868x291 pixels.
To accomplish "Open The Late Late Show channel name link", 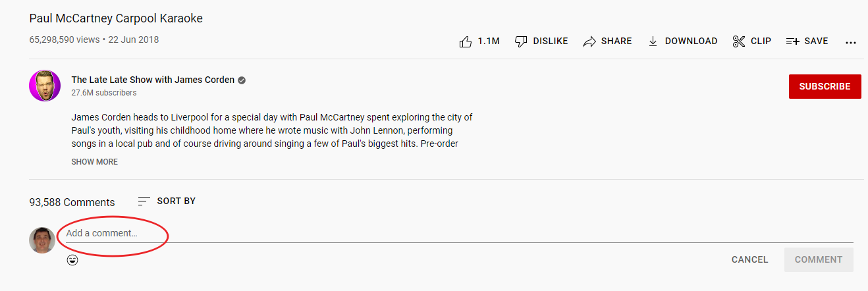I will tap(153, 80).
